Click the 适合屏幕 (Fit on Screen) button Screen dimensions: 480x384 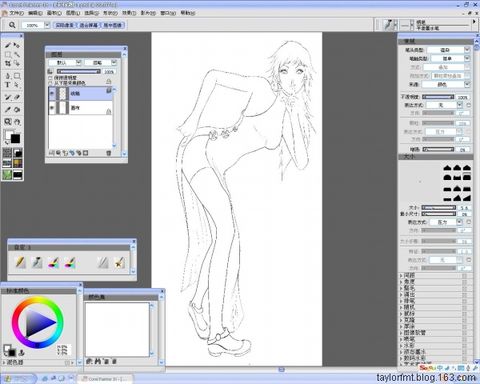click(x=89, y=25)
